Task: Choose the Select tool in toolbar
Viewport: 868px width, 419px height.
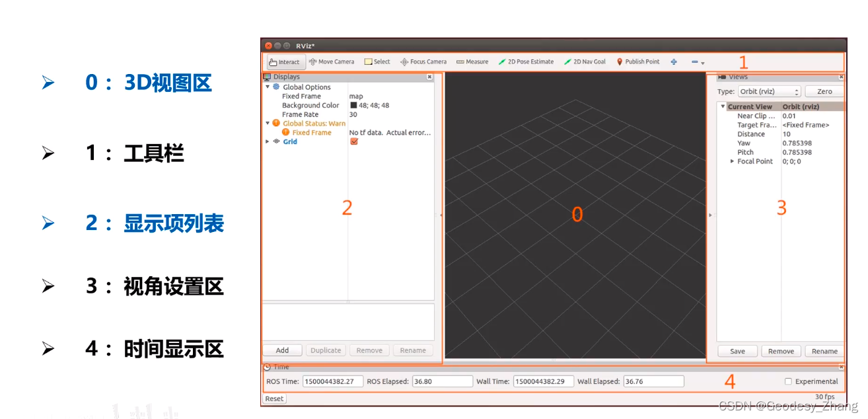Action: [377, 61]
